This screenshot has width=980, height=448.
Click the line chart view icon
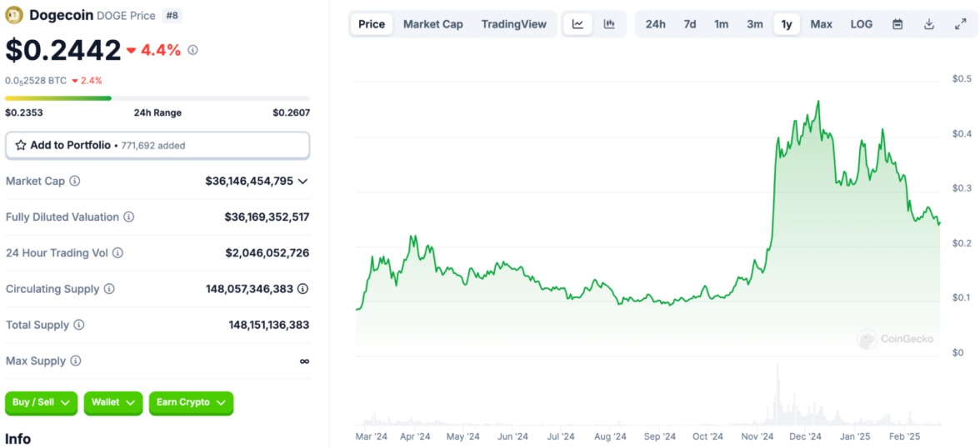tap(577, 24)
